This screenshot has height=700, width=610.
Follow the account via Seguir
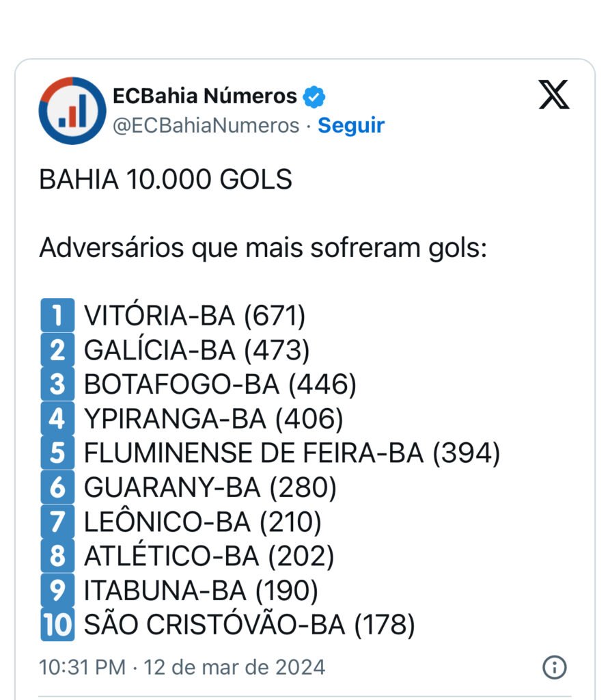[x=351, y=126]
